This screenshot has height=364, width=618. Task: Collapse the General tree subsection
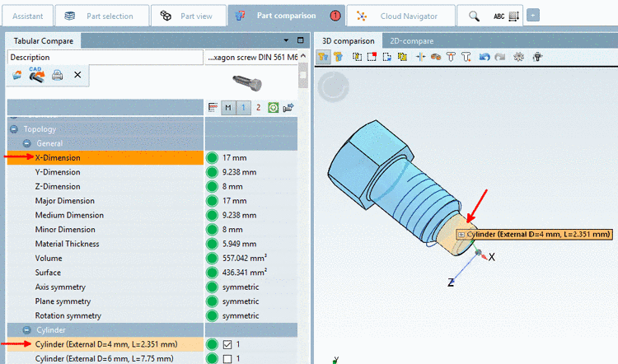(x=27, y=143)
